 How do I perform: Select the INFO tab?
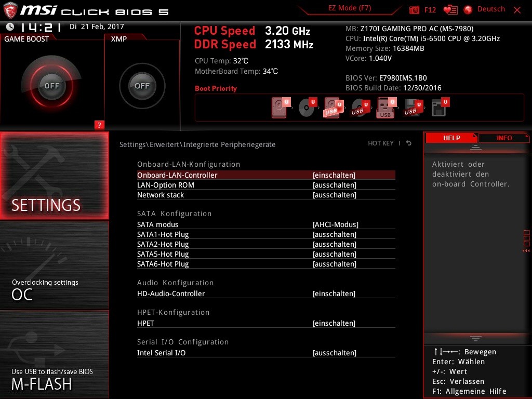point(504,138)
